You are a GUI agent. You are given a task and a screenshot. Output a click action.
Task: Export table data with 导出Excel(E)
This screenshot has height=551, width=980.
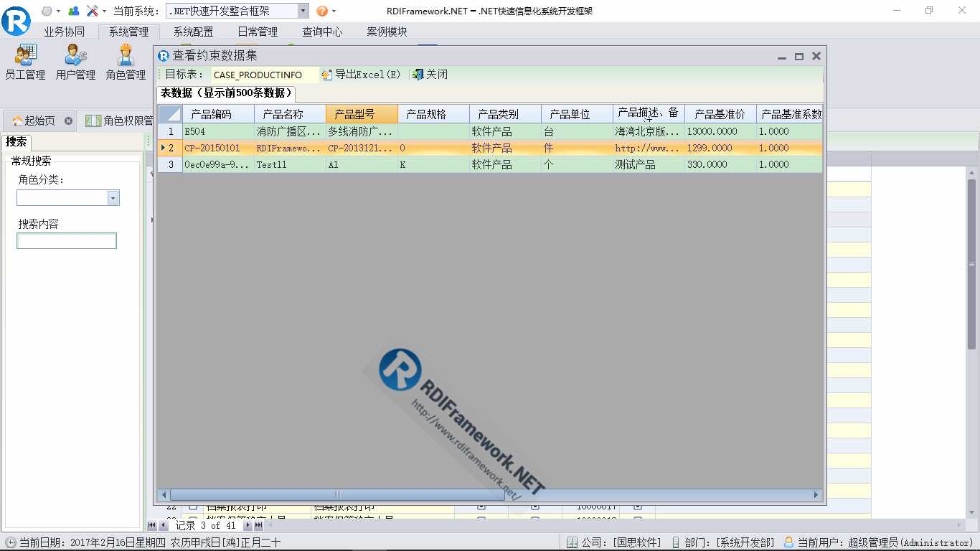coord(361,75)
